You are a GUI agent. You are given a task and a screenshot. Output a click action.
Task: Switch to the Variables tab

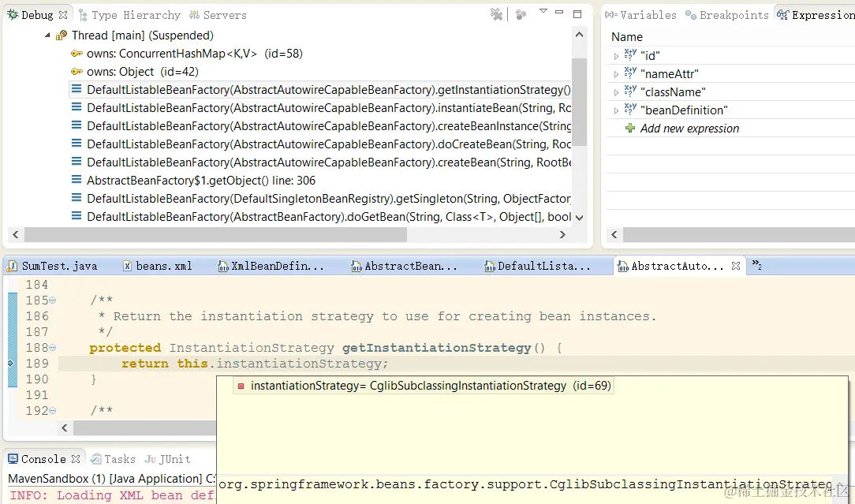pyautogui.click(x=640, y=15)
